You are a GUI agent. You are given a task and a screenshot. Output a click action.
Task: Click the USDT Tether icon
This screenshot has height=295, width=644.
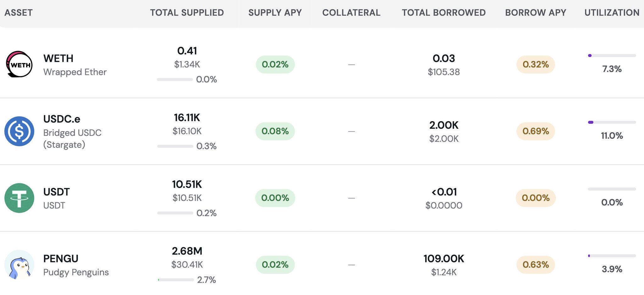click(19, 198)
